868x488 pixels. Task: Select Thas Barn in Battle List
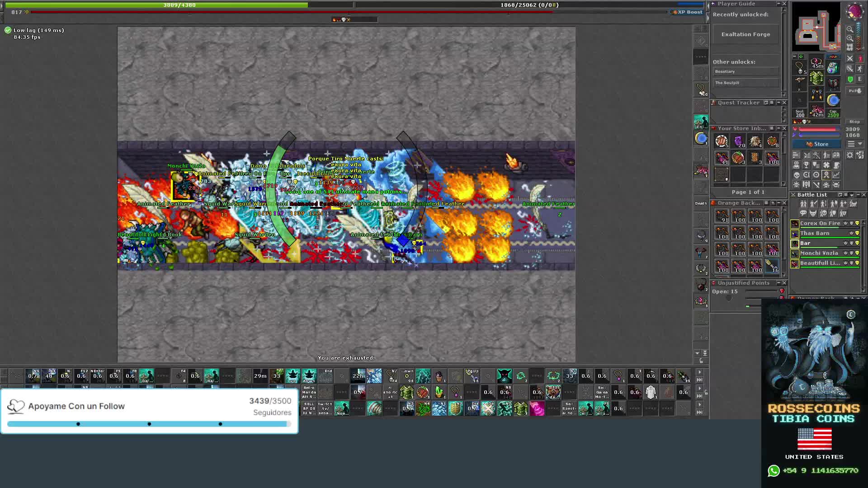[x=825, y=234]
